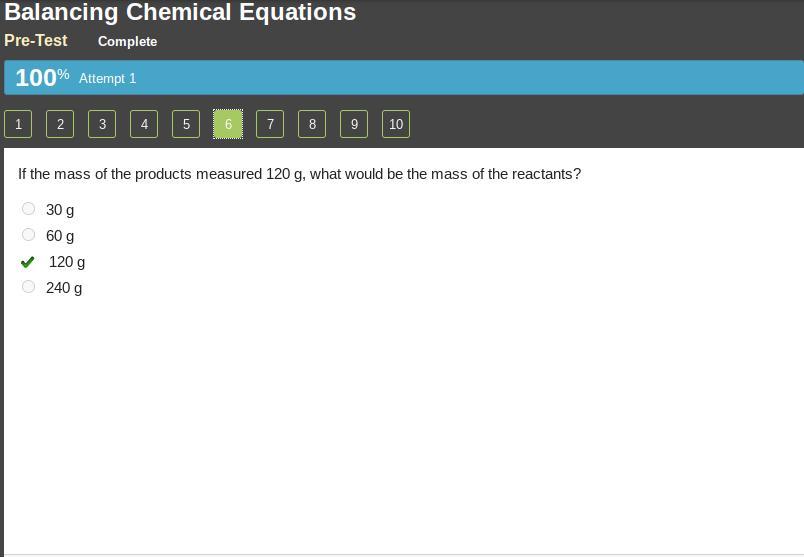Open question 8
Screen dimensions: 804x557
point(312,124)
